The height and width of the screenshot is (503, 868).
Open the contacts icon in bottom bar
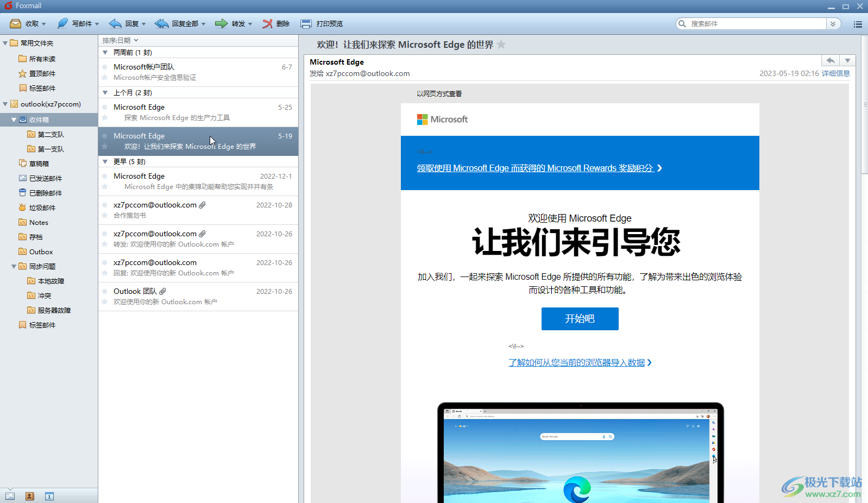click(x=30, y=496)
